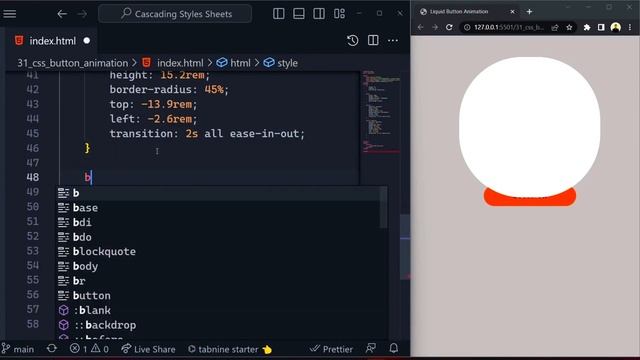Split the editor to the right
The height and width of the screenshot is (360, 640).
(x=373, y=40)
